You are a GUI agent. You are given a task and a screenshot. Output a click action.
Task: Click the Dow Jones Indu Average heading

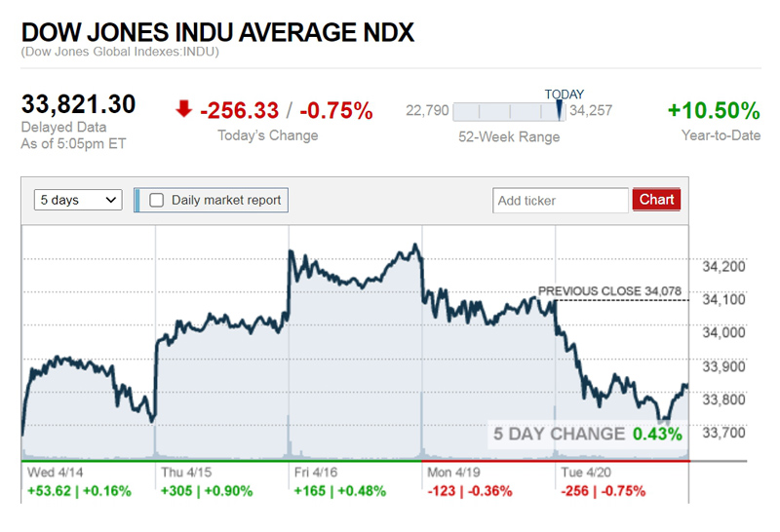point(218,31)
